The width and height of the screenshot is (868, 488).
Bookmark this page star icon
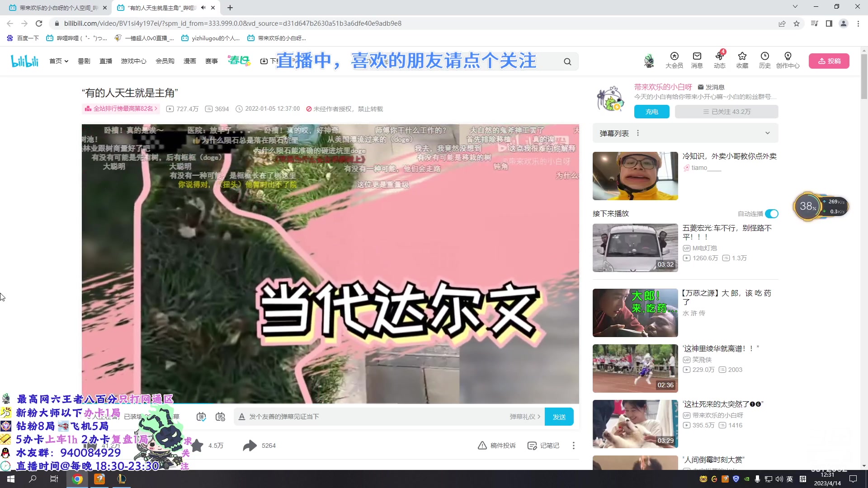tap(797, 23)
